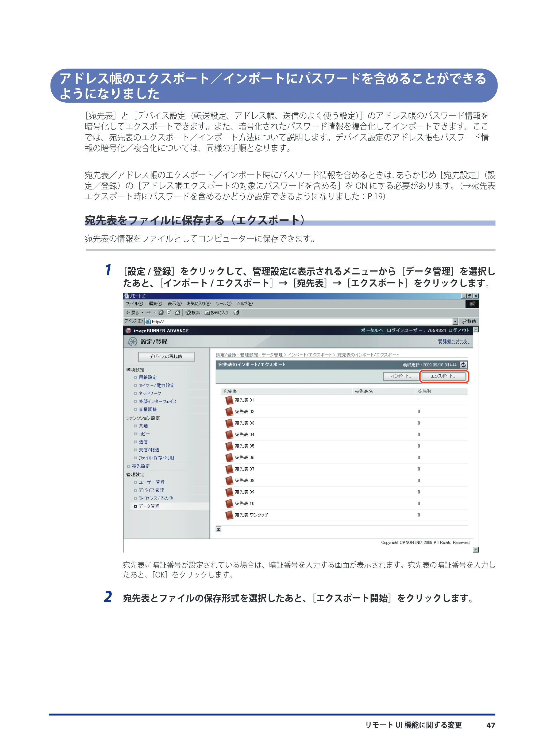Image resolution: width=535 pixels, height=756 pixels.
Task: Click the browser page Refresh icon
Action: (169, 312)
